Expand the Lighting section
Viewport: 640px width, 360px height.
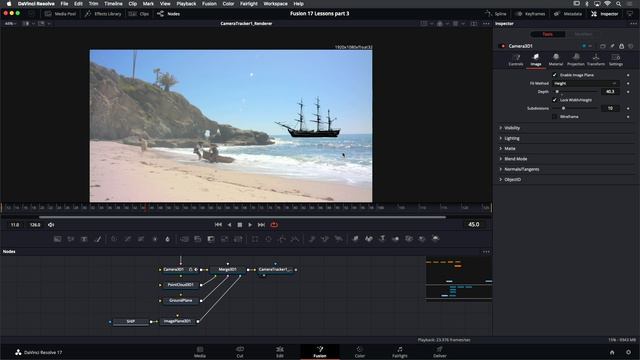point(511,138)
